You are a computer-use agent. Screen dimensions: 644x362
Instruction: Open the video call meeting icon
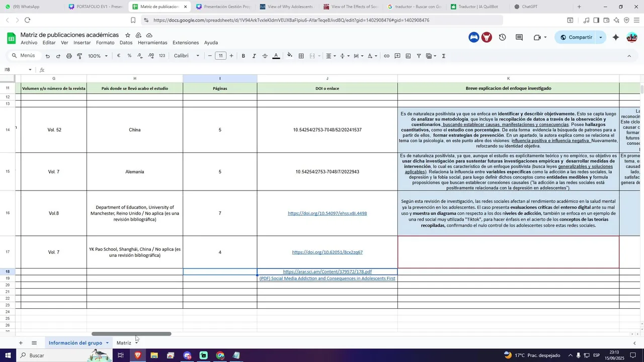[x=537, y=37]
